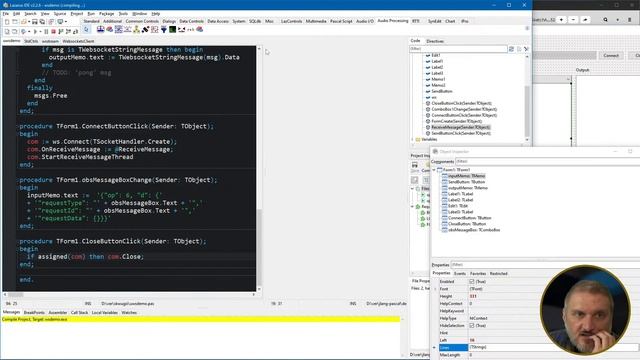The height and width of the screenshot is (360, 640).
Task: Open the File menu
Action: coord(6,14)
